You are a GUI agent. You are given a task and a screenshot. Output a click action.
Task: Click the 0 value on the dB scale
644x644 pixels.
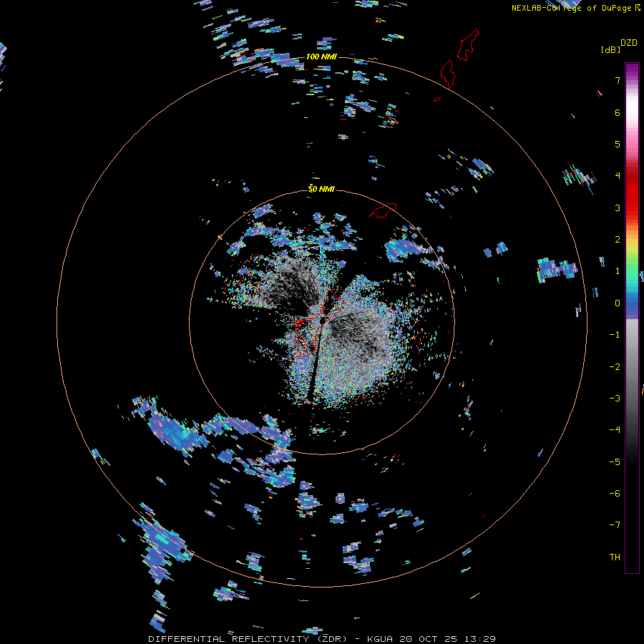[x=618, y=303]
